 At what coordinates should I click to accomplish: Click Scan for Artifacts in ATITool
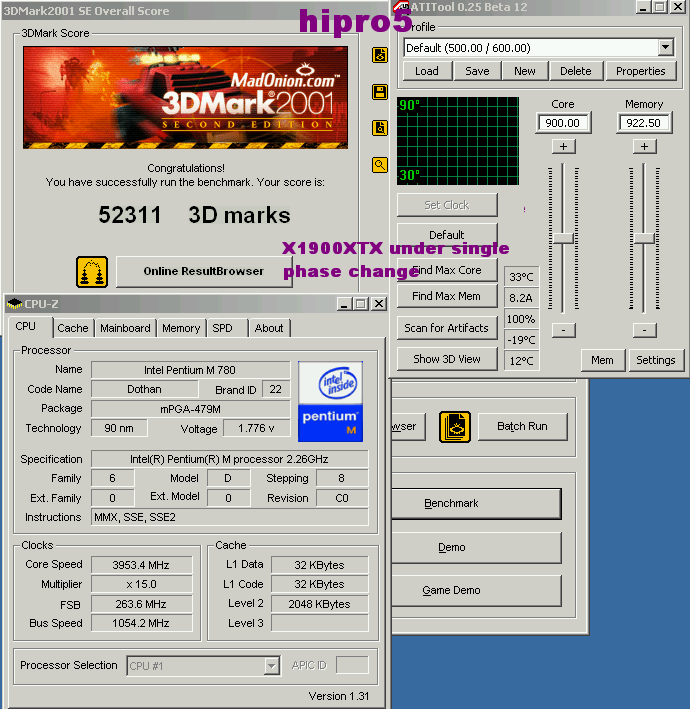tap(447, 328)
